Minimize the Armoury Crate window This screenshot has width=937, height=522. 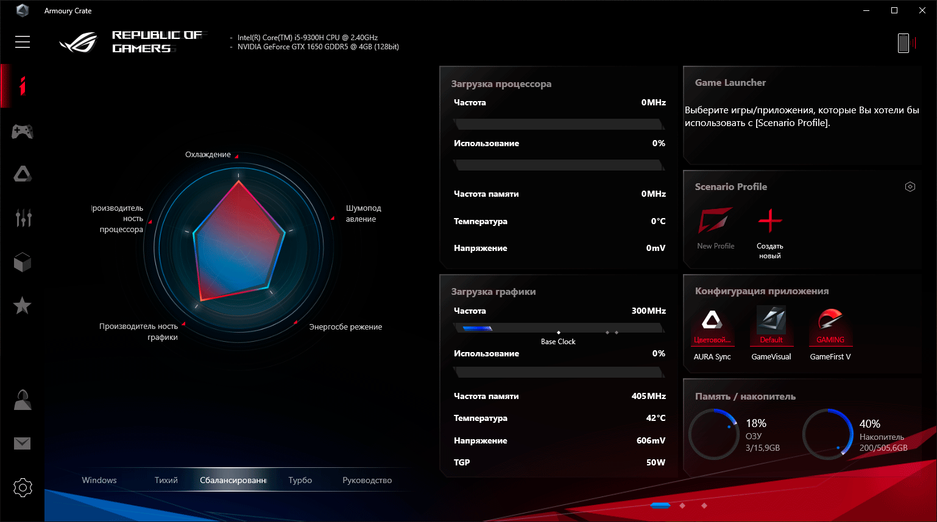coord(866,10)
